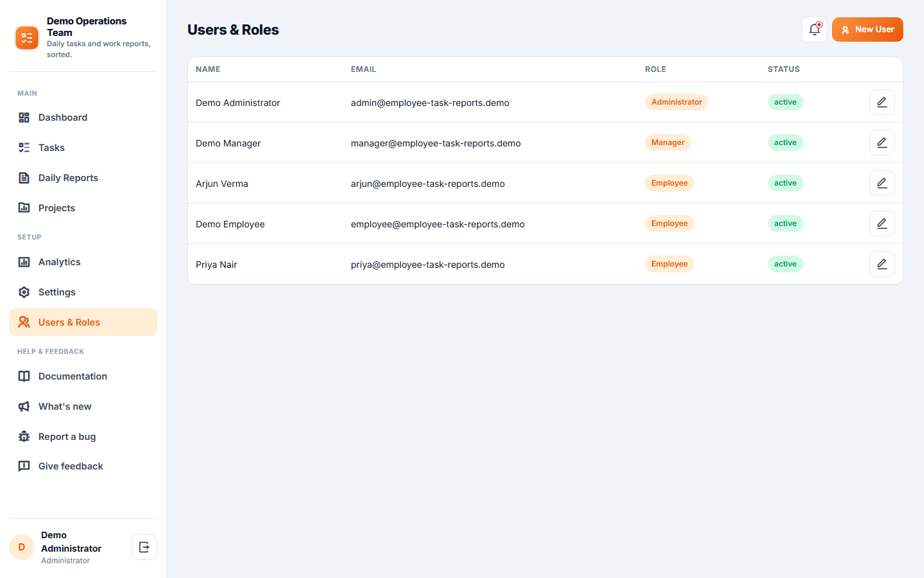Select Give feedback option
Viewport: 924px width, 578px height.
pos(83,466)
